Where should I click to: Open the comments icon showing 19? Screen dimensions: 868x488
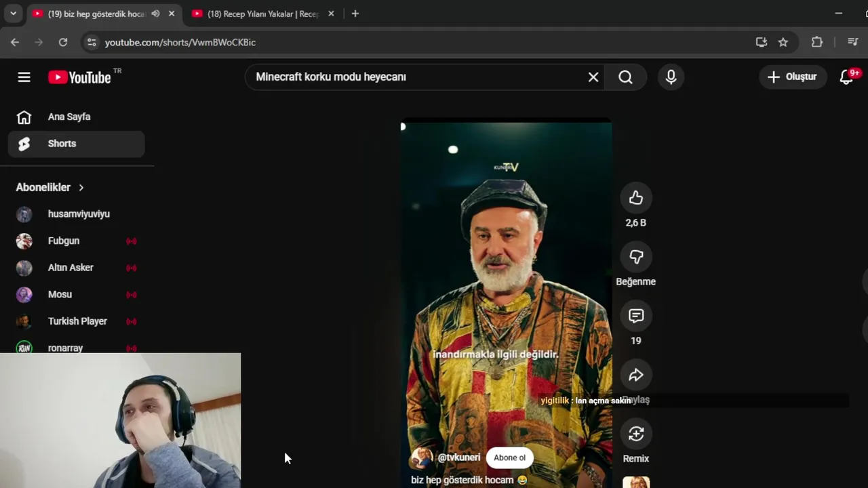pos(636,316)
